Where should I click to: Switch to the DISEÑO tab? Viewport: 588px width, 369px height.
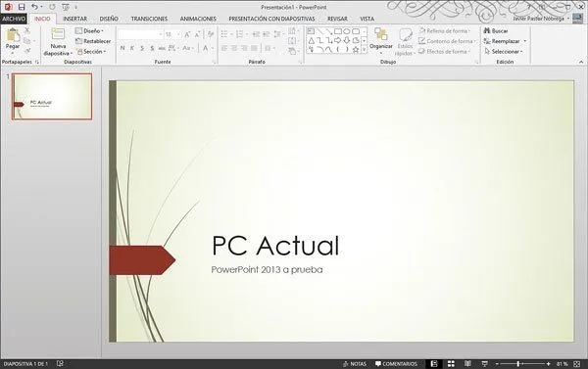[x=109, y=19]
